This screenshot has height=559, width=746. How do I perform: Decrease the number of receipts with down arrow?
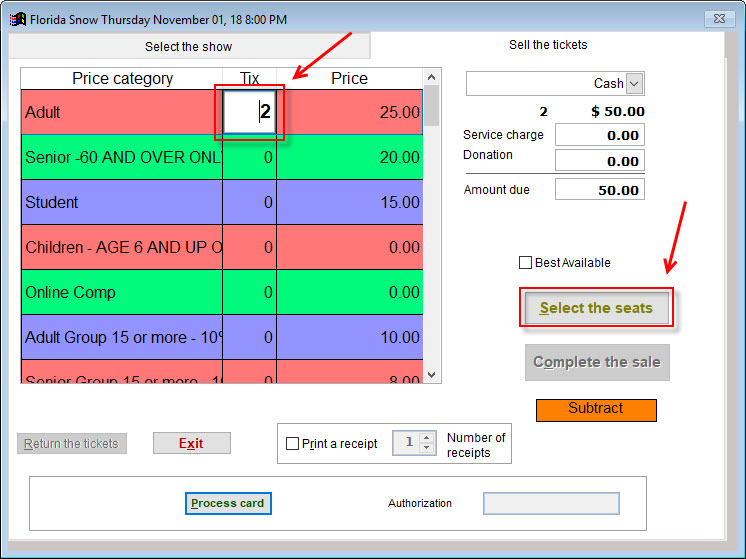pyautogui.click(x=427, y=448)
